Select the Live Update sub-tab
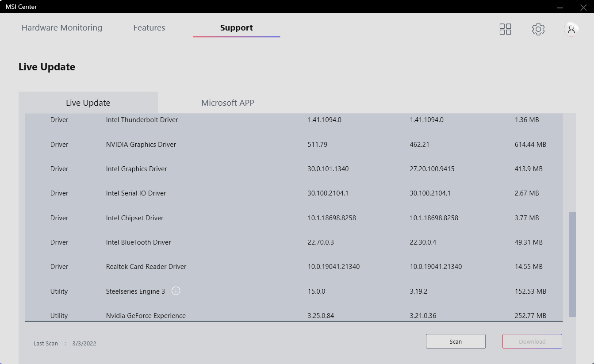Image resolution: width=594 pixels, height=364 pixels. pos(88,103)
